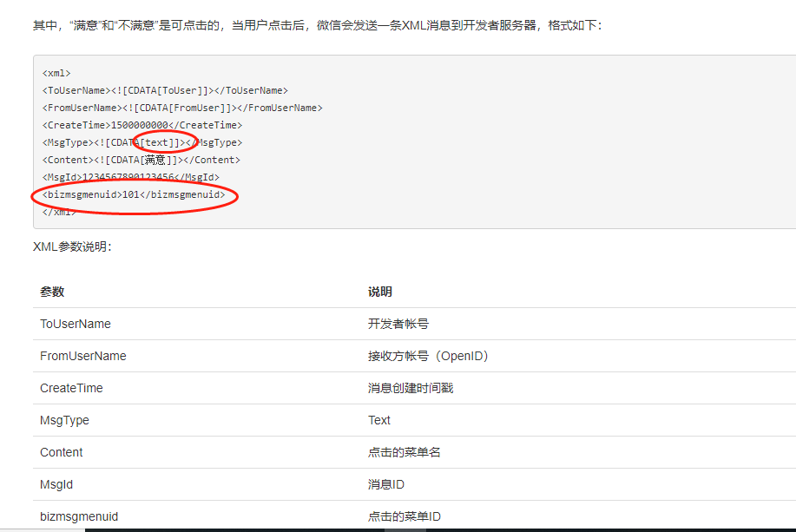Select the CreateTime table cell
Screen dimensions: 796x532
click(x=71, y=388)
